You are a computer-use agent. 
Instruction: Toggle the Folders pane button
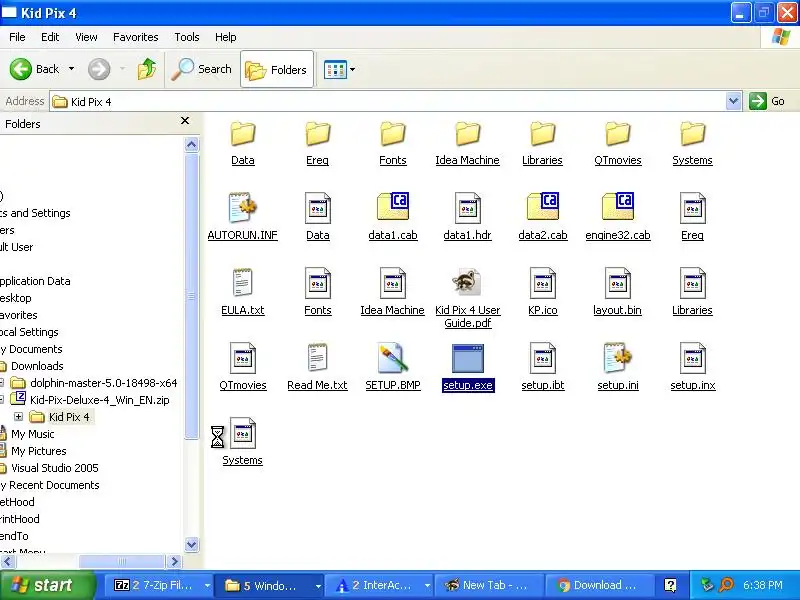277,69
